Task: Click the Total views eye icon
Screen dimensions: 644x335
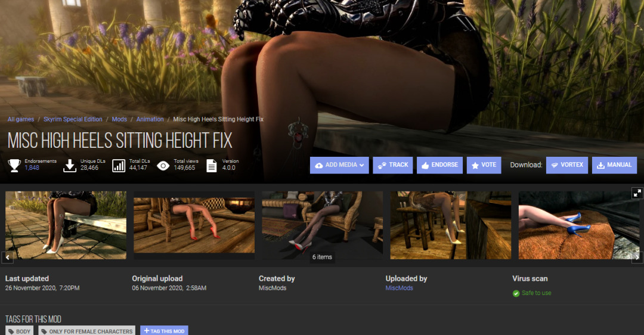Action: [x=163, y=166]
